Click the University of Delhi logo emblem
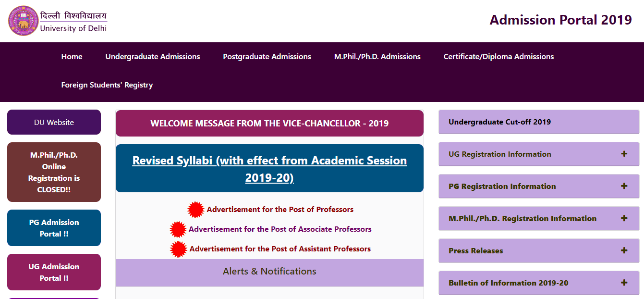The width and height of the screenshot is (644, 299). [x=23, y=21]
